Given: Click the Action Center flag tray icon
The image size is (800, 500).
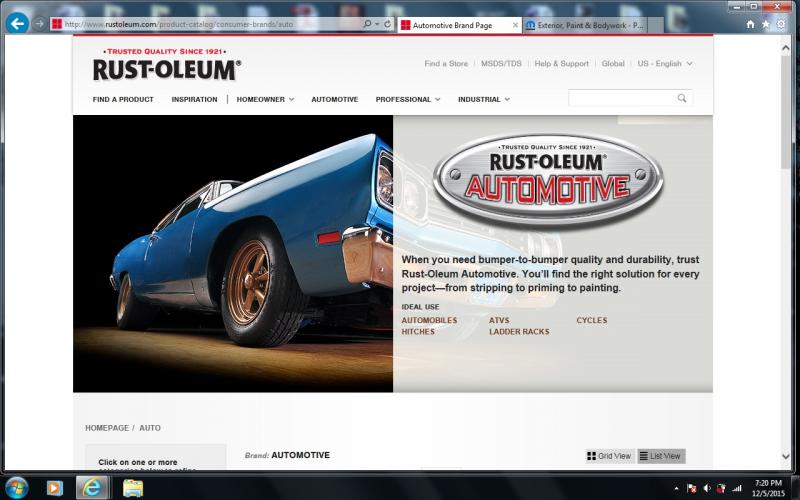Looking at the screenshot, I should pos(692,489).
